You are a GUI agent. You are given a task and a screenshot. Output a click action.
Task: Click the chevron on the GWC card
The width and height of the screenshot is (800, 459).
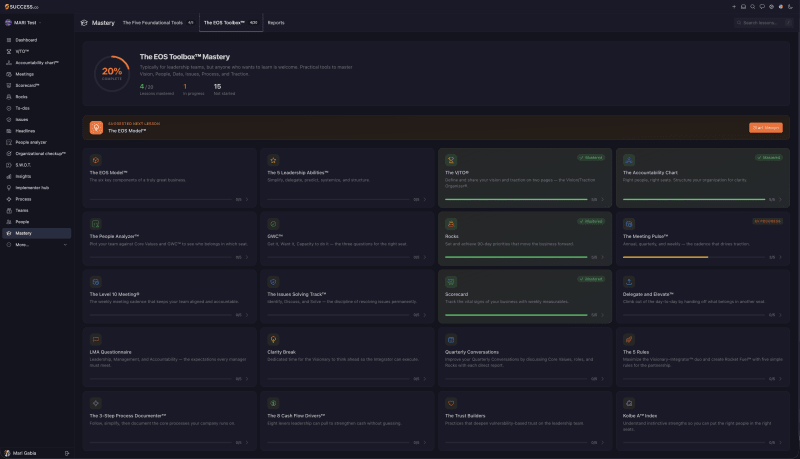point(424,257)
